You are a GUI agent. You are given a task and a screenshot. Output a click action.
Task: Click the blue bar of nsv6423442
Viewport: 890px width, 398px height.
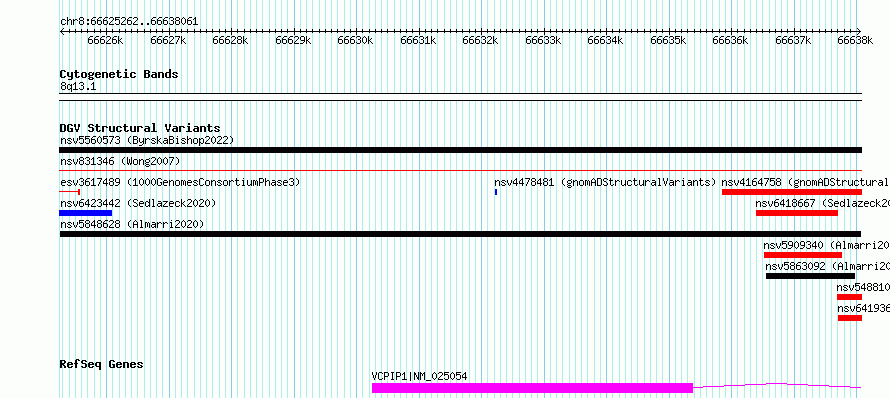pos(86,213)
